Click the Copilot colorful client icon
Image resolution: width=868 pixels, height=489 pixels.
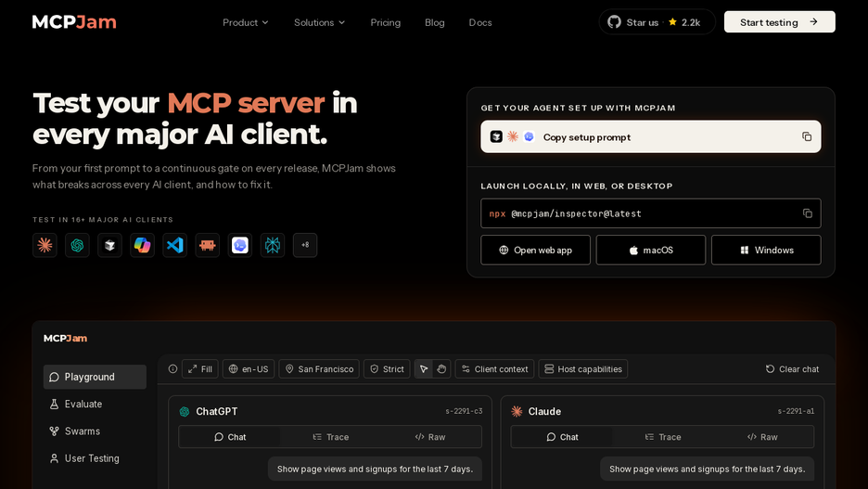[x=142, y=245]
